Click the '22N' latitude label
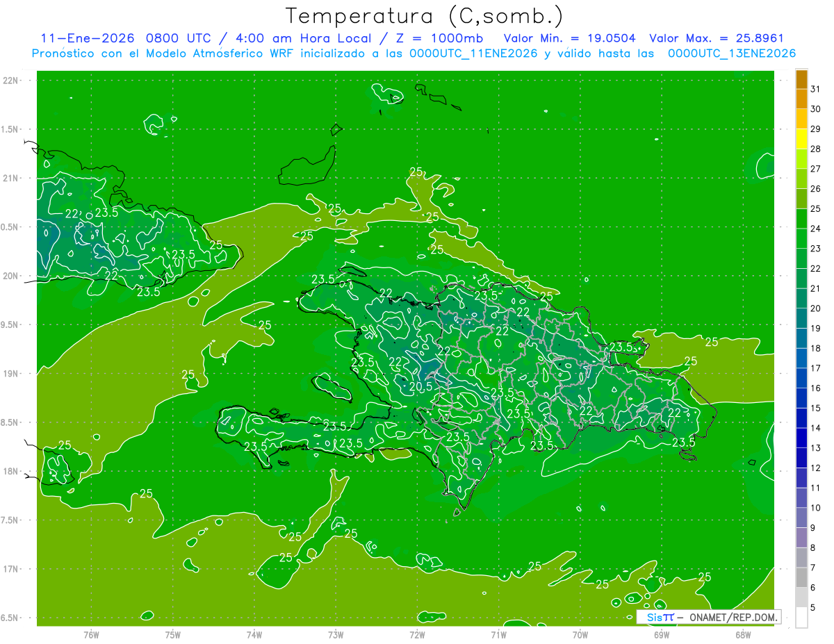This screenshot has height=644, width=834. (x=10, y=81)
